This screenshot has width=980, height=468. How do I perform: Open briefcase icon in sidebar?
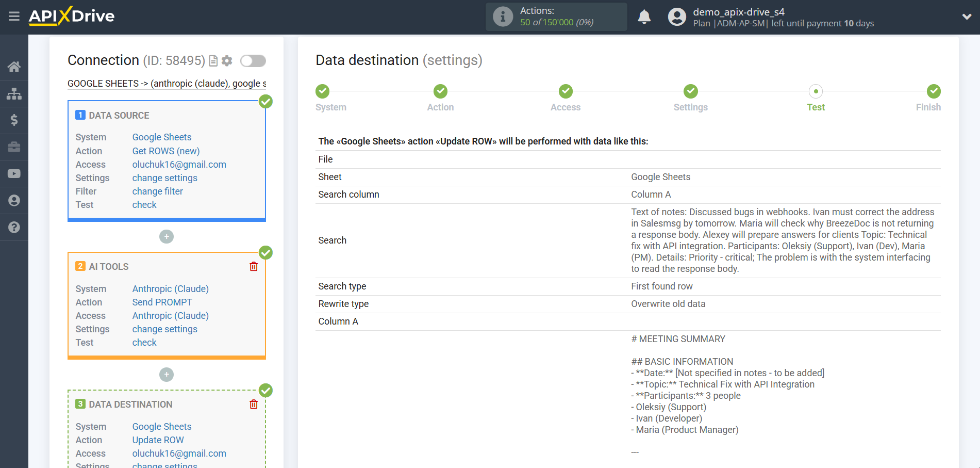14,147
